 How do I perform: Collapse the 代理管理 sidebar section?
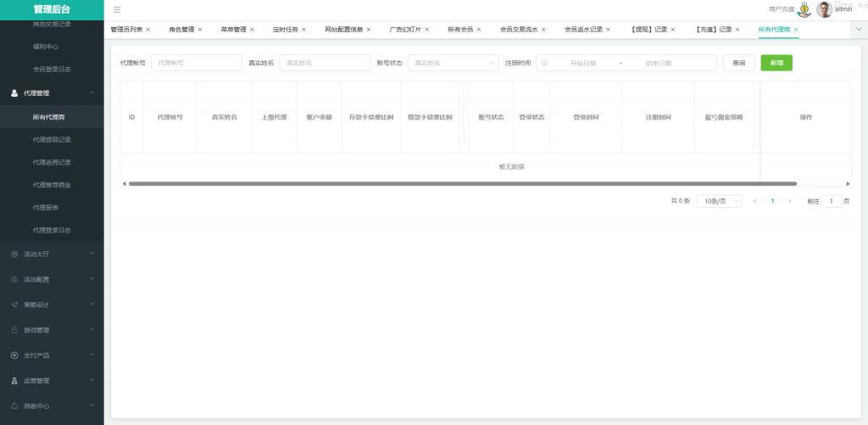(x=92, y=92)
